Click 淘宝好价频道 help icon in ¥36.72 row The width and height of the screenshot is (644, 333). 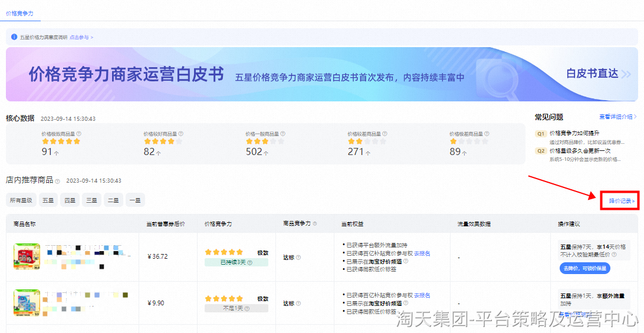click(406, 261)
